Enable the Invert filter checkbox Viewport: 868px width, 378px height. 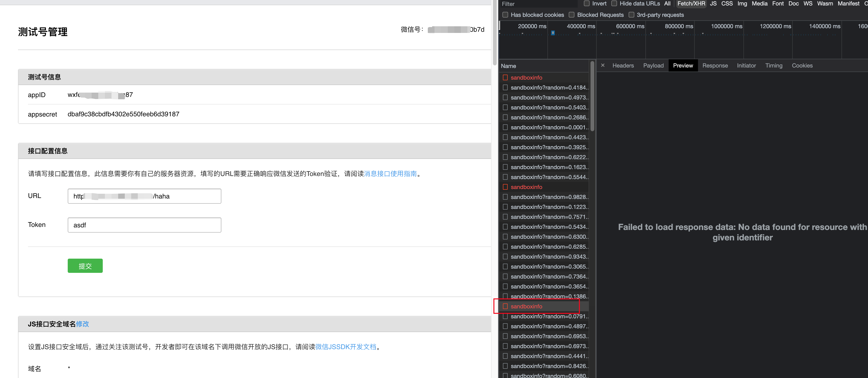587,4
